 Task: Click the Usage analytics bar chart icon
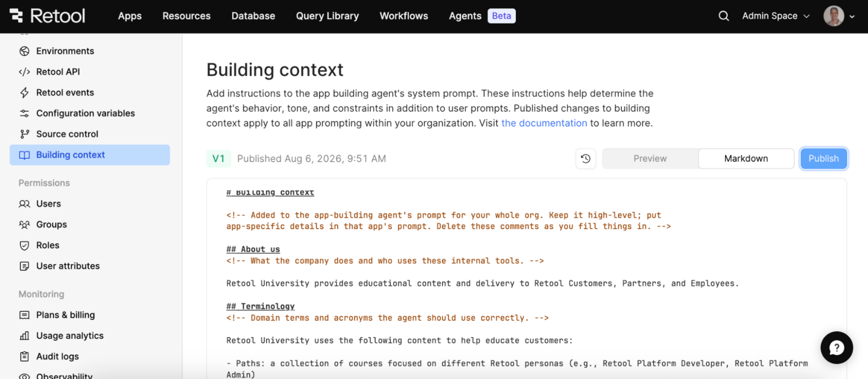24,336
